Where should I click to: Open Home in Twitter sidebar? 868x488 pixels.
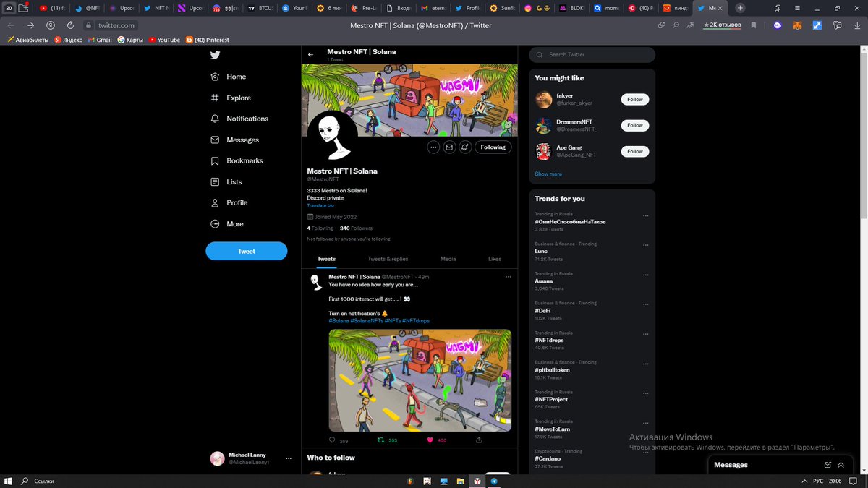pos(228,77)
